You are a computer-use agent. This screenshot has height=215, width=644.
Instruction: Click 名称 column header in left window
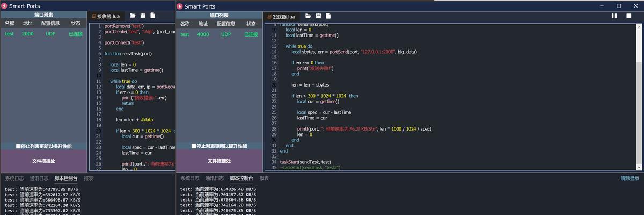[10, 24]
